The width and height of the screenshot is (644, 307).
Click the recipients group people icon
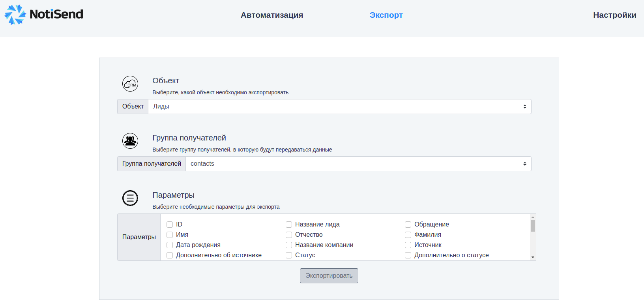pyautogui.click(x=130, y=141)
